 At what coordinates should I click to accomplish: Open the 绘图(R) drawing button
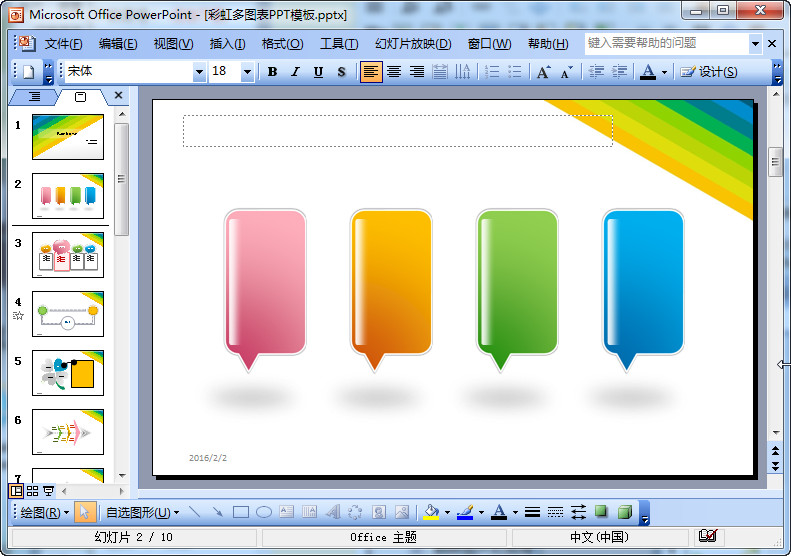point(45,512)
